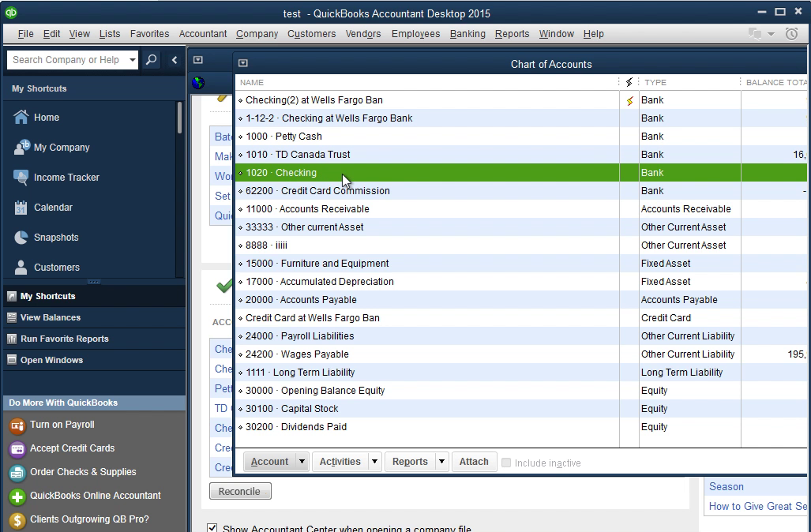The image size is (811, 532).
Task: Click Search Company or Help field
Action: (x=67, y=60)
